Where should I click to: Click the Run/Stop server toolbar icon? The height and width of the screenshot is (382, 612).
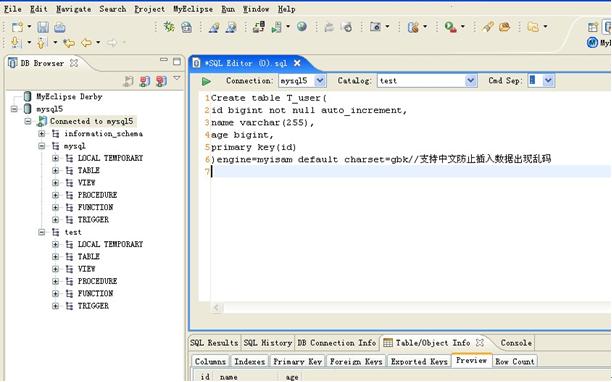point(276,27)
